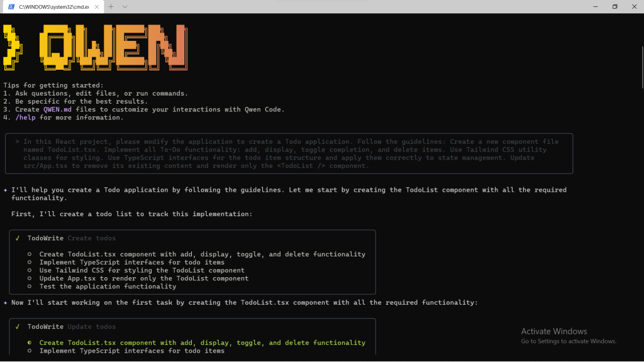Click the sparkle bullet before "I'll help you create"
The image size is (644, 362).
coord(6,190)
